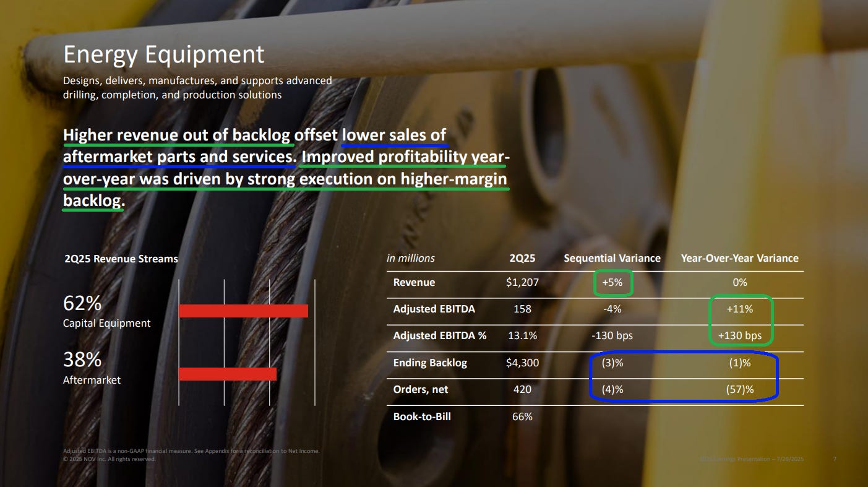This screenshot has height=487, width=868.
Task: Click the 'Sequential Variance' column header
Action: click(x=612, y=258)
